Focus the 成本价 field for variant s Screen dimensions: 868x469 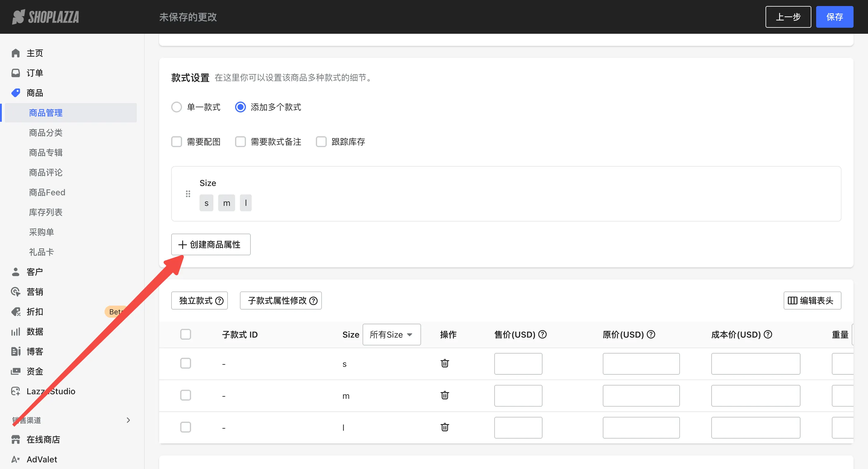756,364
